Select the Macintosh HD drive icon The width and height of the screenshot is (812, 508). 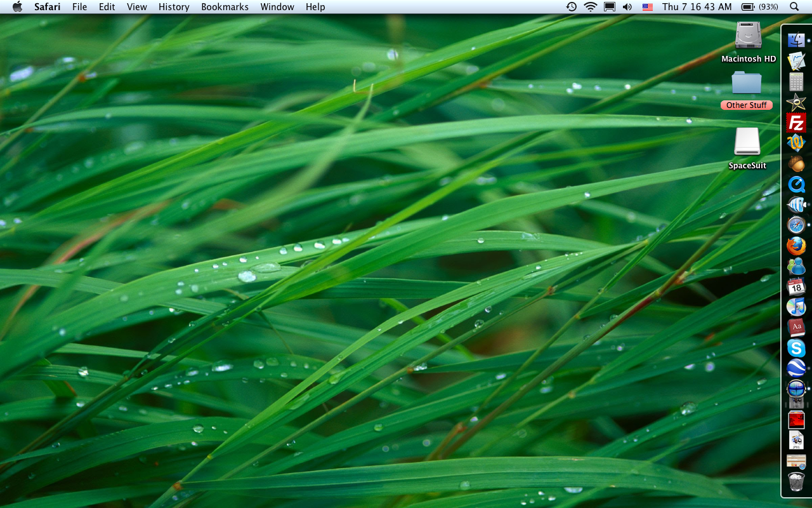pos(748,36)
